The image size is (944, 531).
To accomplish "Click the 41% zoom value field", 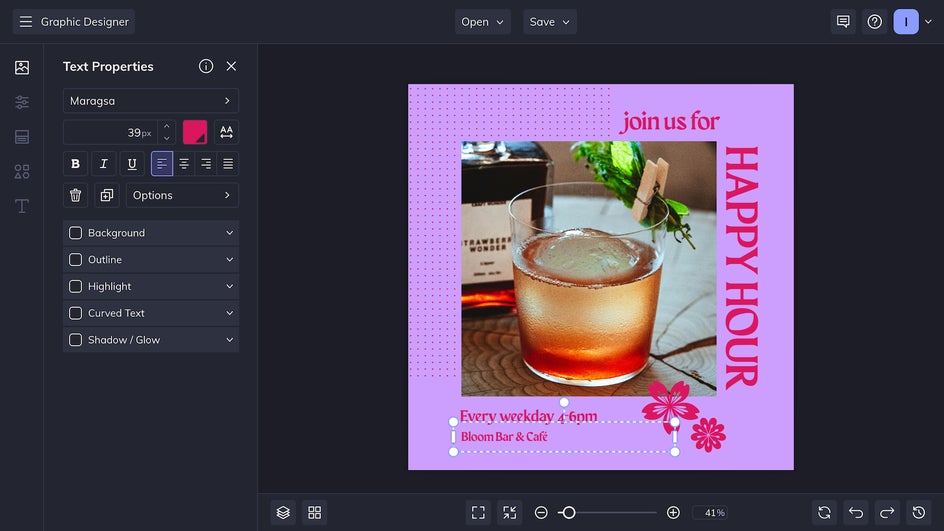I will click(711, 512).
